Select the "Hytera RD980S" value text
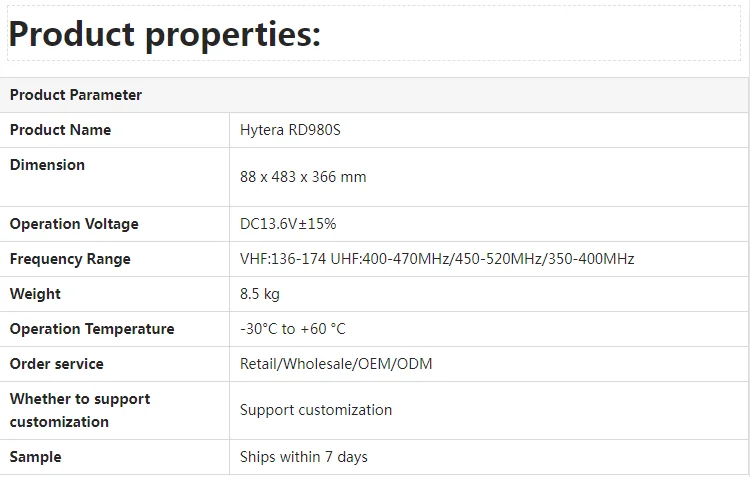The width and height of the screenshot is (750, 477). pos(291,130)
